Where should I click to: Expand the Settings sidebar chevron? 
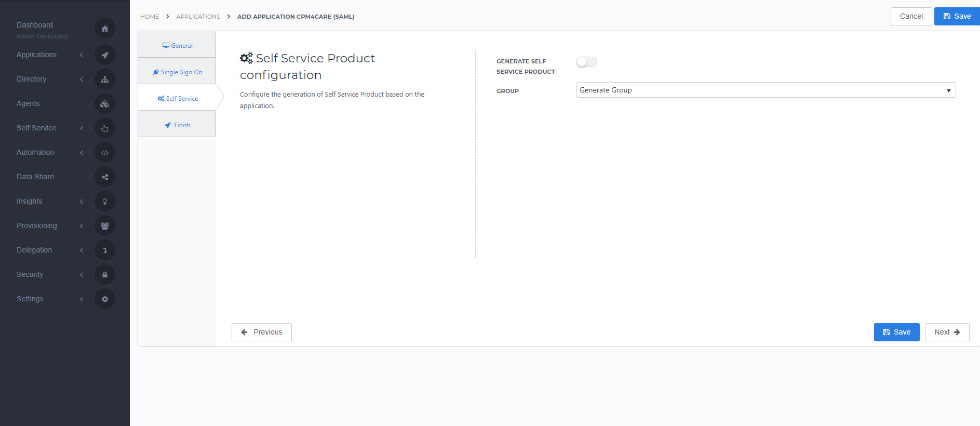(82, 299)
